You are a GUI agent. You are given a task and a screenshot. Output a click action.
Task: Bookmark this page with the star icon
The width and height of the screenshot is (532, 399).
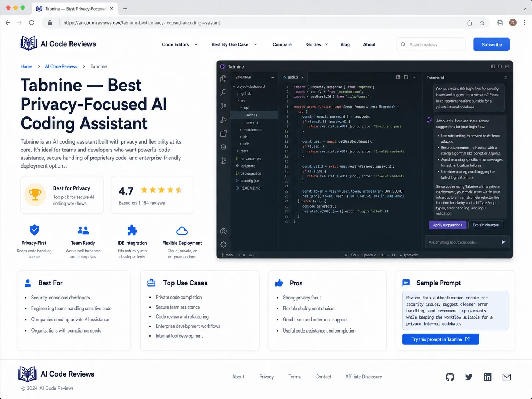pyautogui.click(x=482, y=23)
